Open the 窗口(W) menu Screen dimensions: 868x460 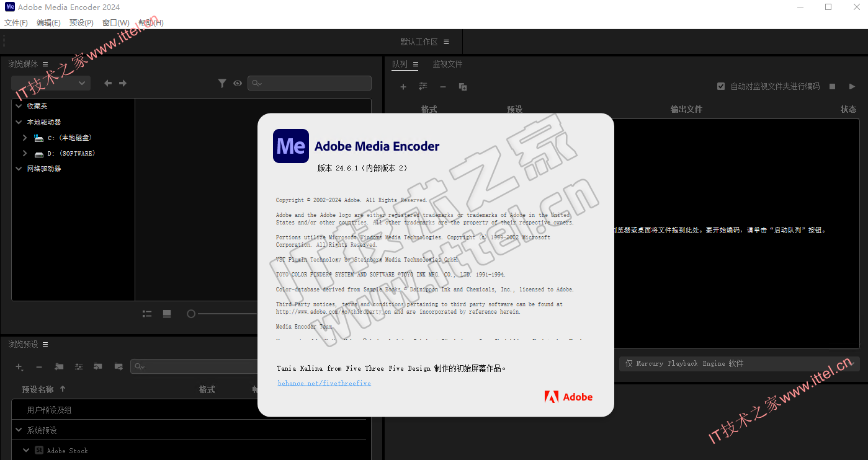coord(116,23)
